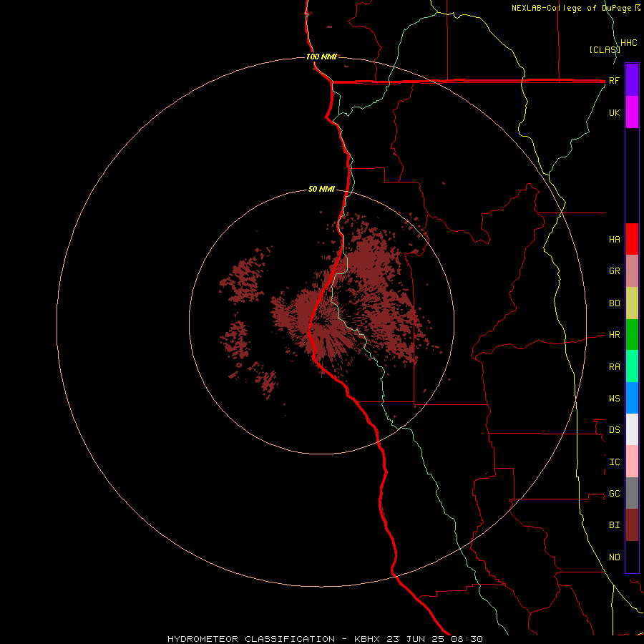This screenshot has width=644, height=644.
Task: Click the BI legend label
Action: click(614, 525)
